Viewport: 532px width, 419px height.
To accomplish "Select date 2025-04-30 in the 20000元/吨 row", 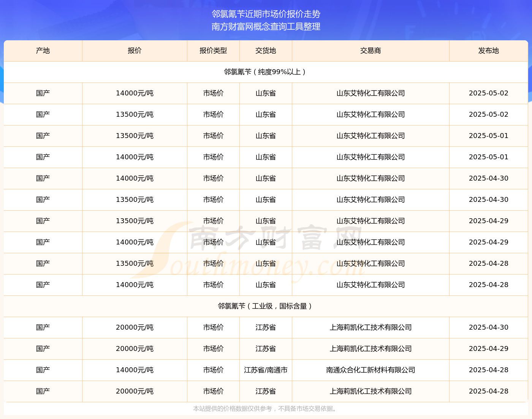I will pos(488,327).
